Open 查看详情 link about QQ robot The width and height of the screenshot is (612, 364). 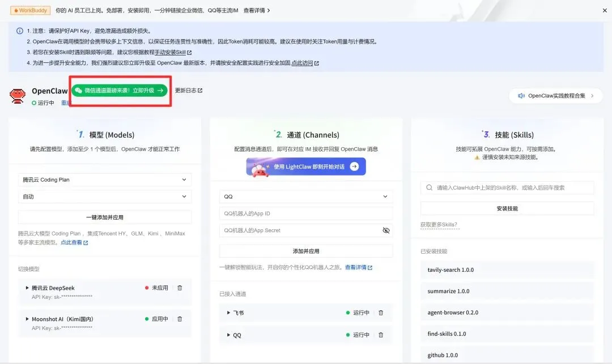[x=358, y=267]
